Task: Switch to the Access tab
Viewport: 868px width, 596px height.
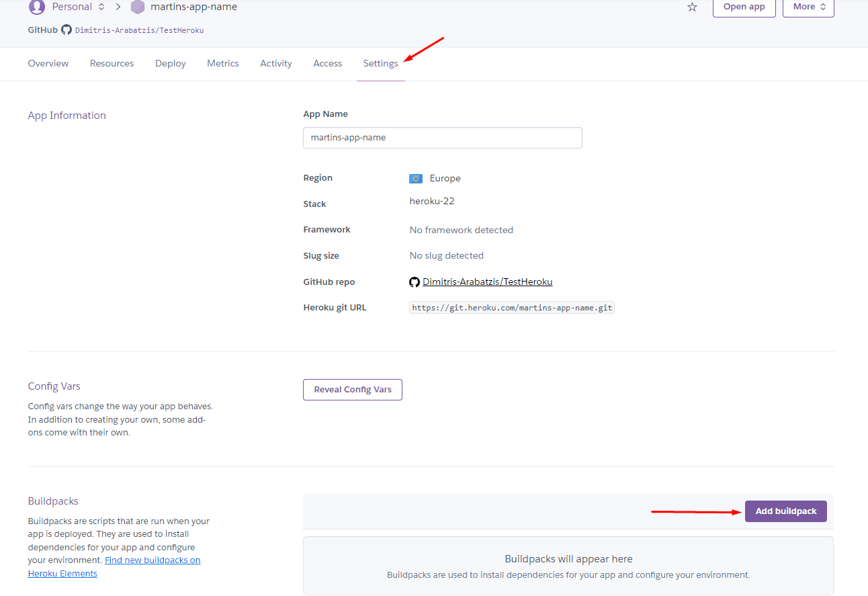Action: click(x=328, y=63)
